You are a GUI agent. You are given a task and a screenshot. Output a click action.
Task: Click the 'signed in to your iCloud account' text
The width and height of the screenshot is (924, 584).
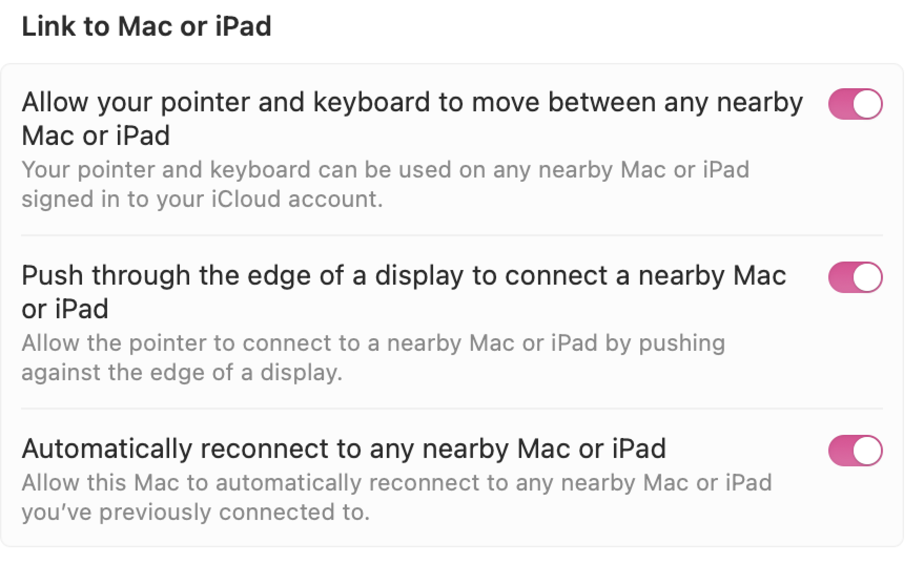tap(202, 200)
